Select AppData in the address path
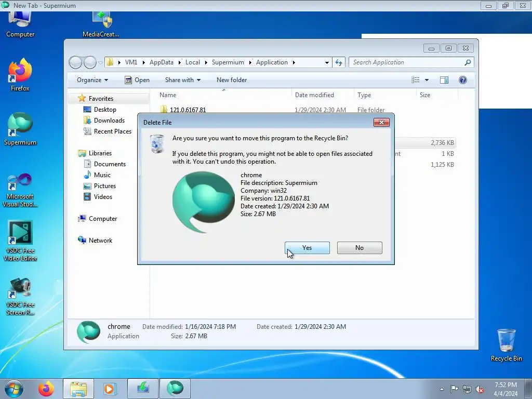532x399 pixels. [x=162, y=62]
